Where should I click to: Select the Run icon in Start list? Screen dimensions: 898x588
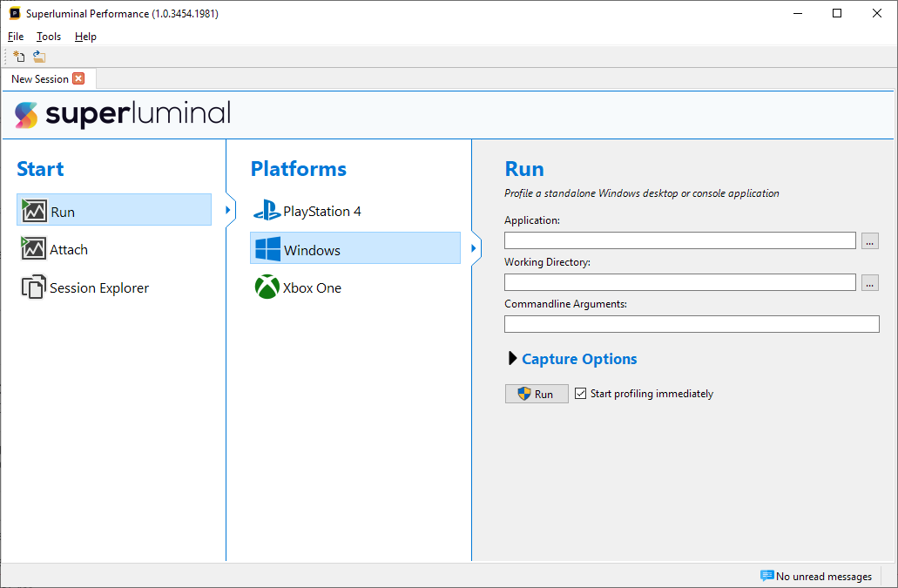34,212
